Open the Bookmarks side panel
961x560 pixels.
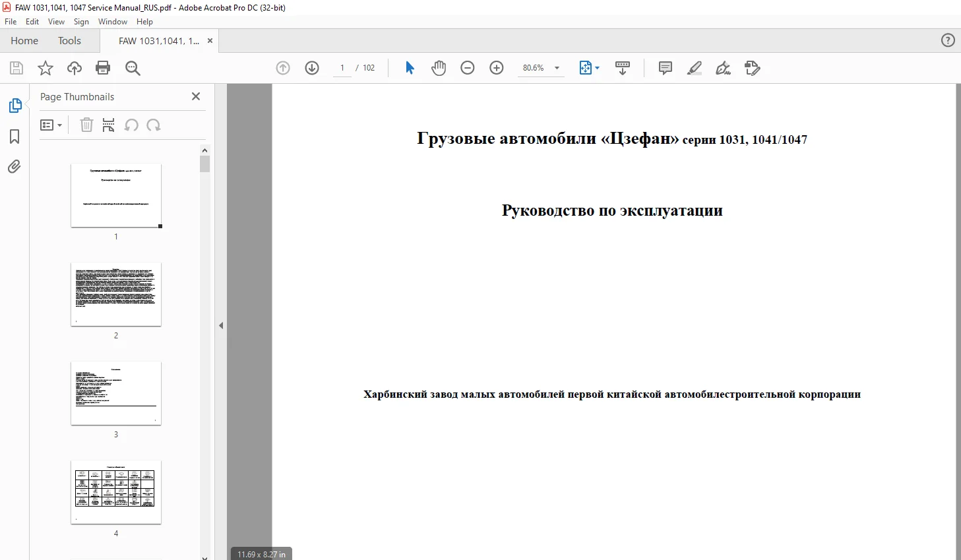coord(15,137)
